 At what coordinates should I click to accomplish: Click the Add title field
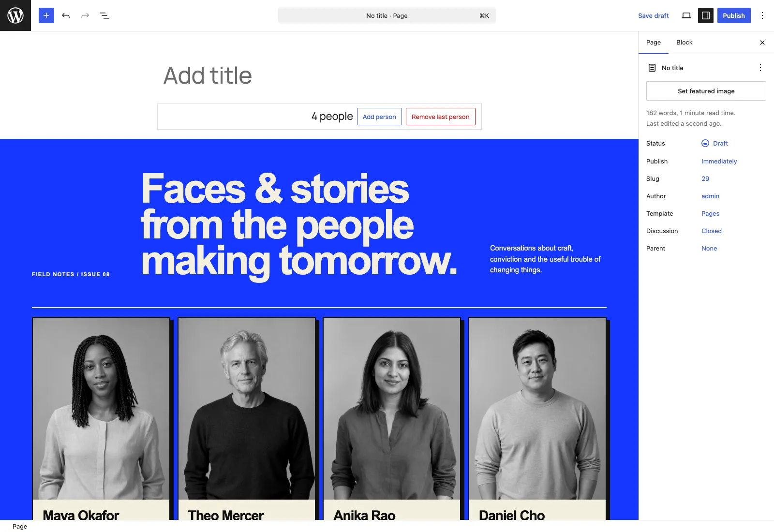(x=319, y=75)
